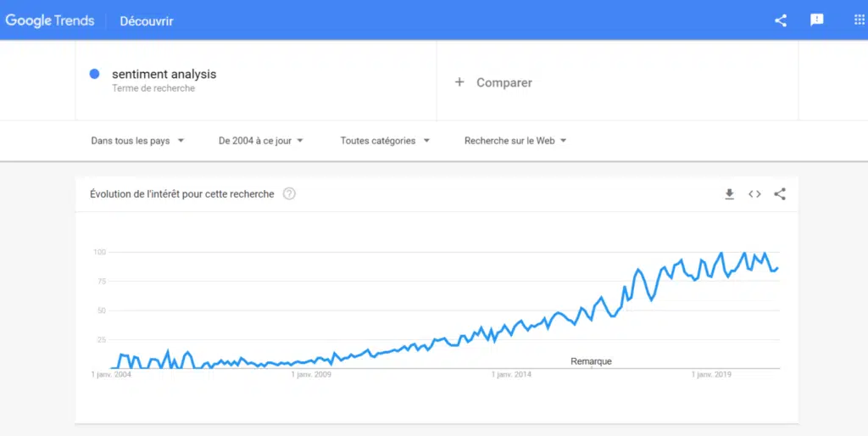Click the blue dot color swatch

[95, 74]
